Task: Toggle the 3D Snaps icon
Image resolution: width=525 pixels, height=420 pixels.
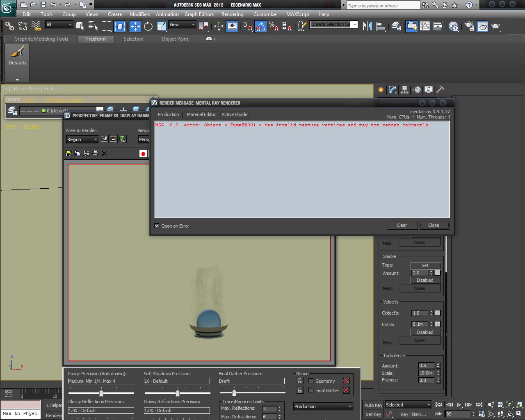Action: point(248,26)
